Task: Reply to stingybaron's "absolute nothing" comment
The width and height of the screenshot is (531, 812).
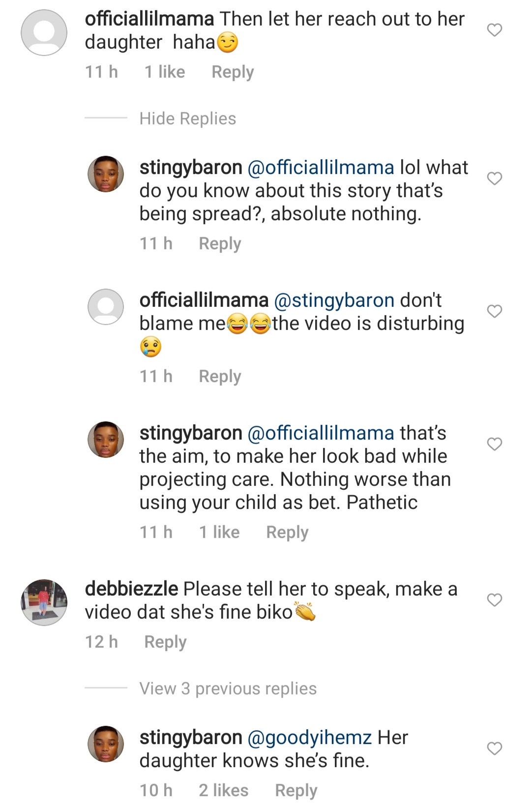Action: [220, 243]
